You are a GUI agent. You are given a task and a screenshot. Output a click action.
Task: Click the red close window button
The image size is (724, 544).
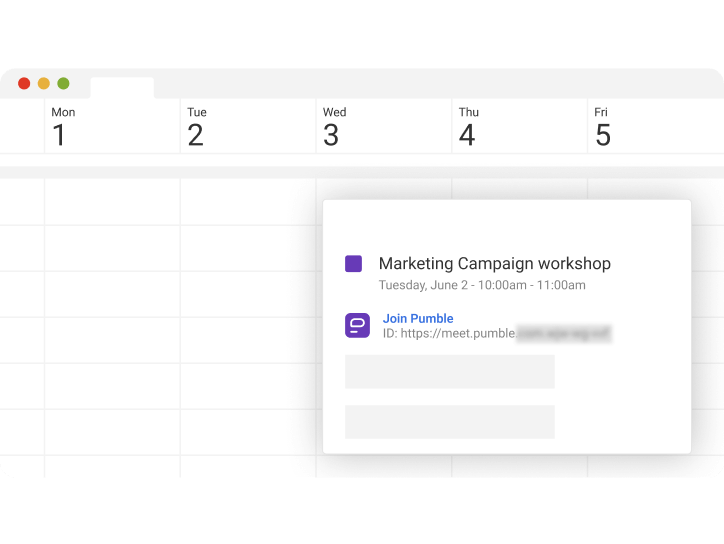click(24, 84)
